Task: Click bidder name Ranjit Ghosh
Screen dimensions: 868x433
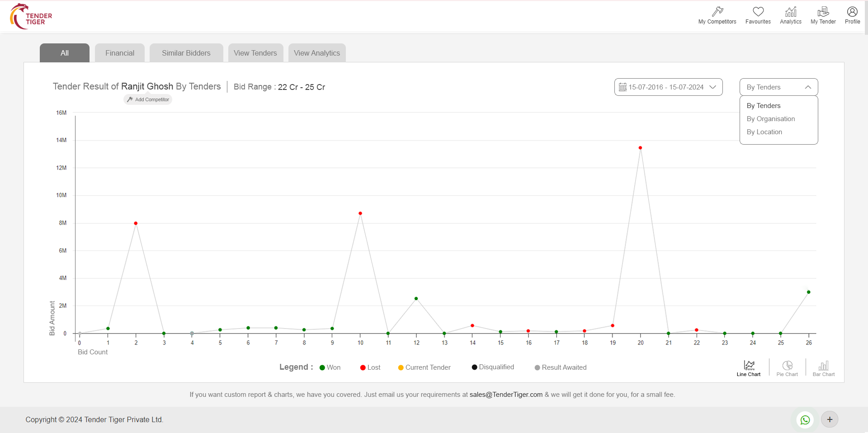Action: coord(147,86)
